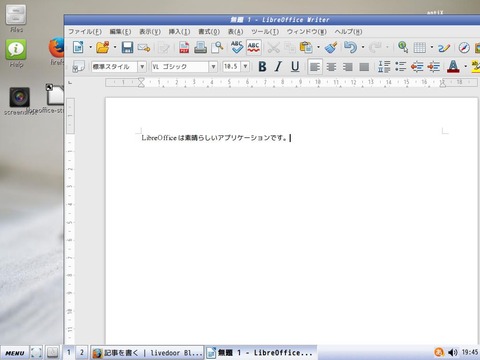Open the ファイル(F) menu
The image size is (480, 360).
85,32
